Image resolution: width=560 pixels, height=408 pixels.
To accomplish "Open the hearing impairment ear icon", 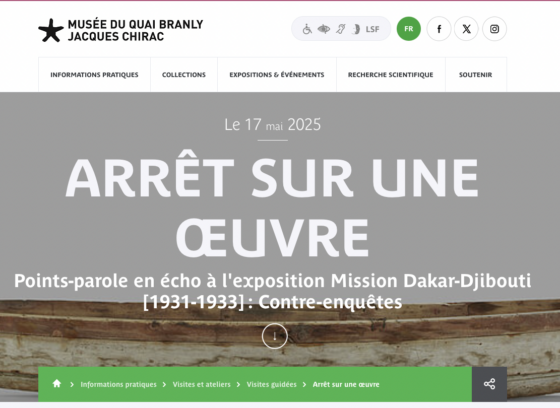I will (x=341, y=29).
